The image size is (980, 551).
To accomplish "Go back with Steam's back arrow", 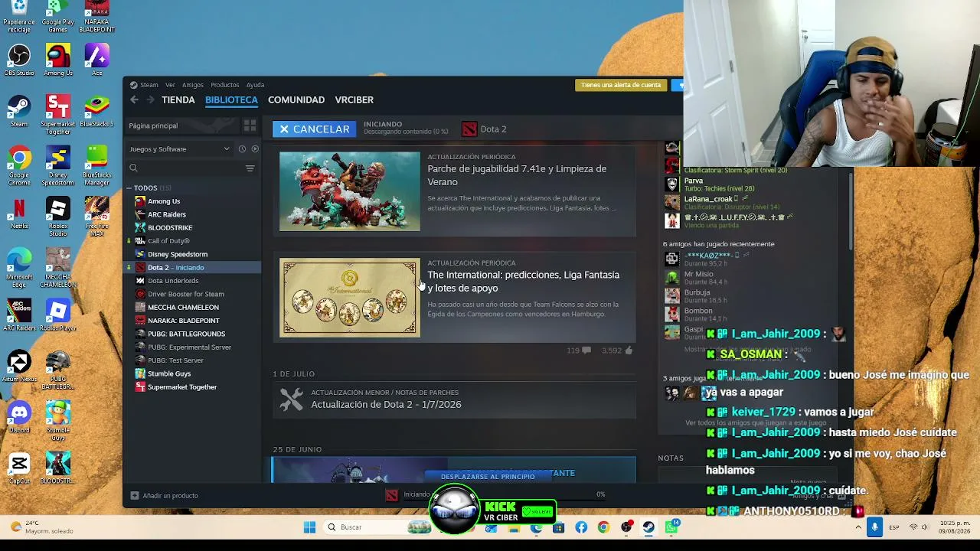I will pos(134,99).
